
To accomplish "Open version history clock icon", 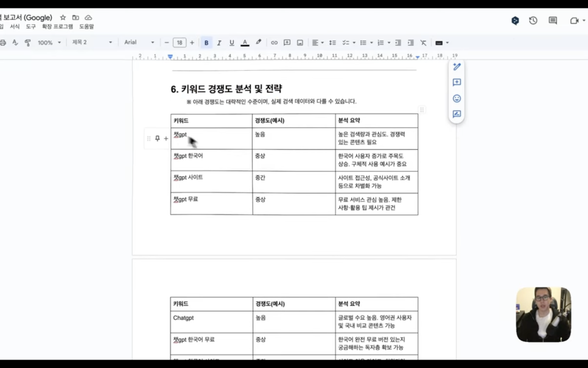I will [x=533, y=21].
